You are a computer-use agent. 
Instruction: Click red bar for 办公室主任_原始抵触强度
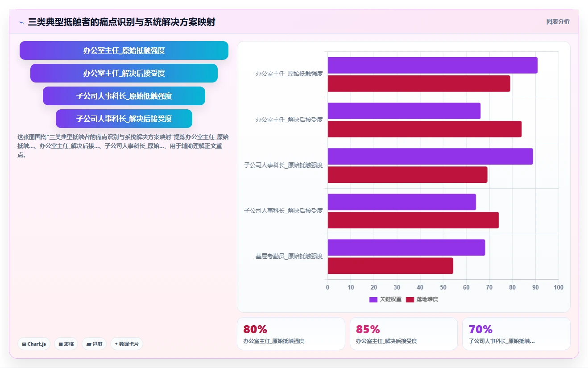419,84
